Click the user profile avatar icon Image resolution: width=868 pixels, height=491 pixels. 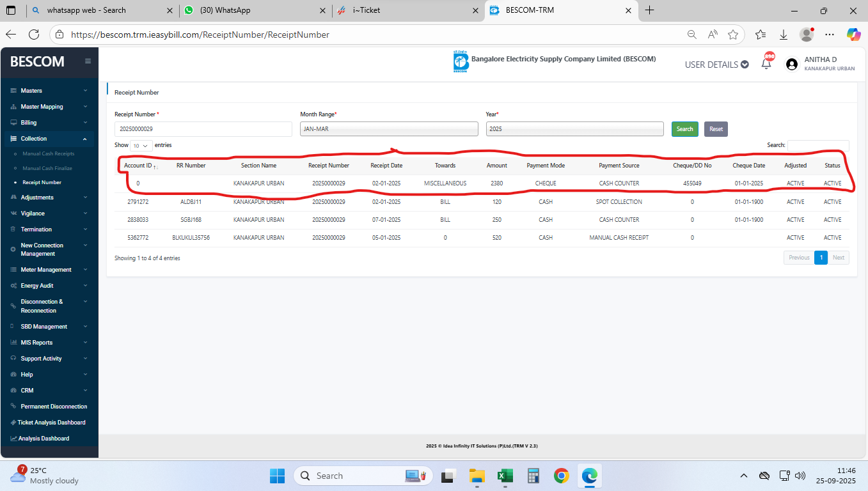coord(792,64)
